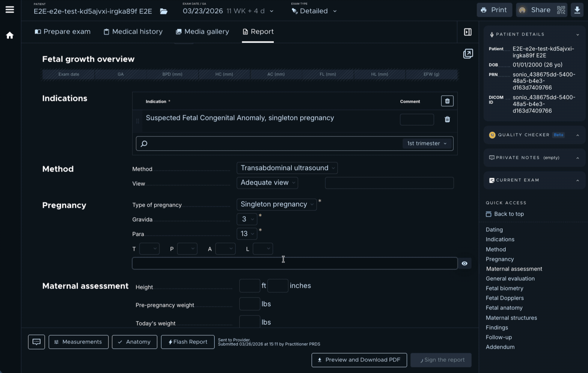Toggle the side panel layout icon

468,32
